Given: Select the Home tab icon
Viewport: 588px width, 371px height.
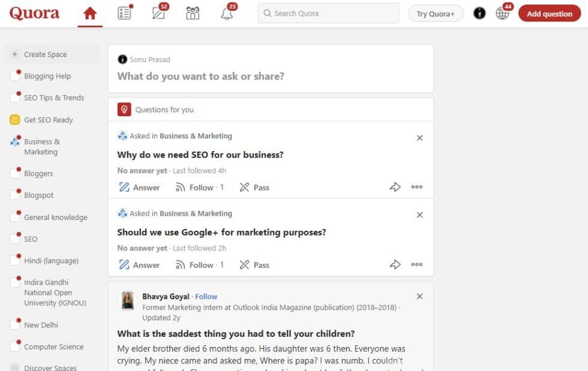Looking at the screenshot, I should pyautogui.click(x=90, y=14).
